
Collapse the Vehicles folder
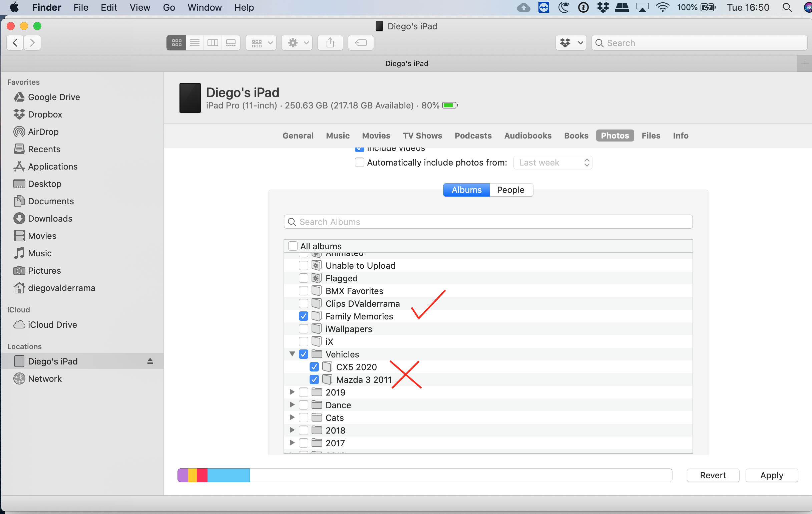(x=292, y=354)
